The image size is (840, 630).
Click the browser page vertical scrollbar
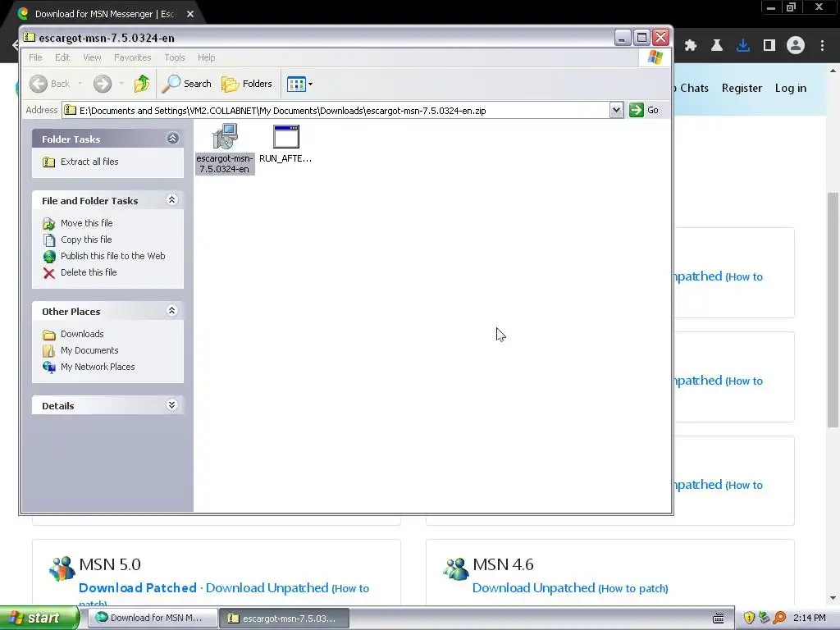point(833,309)
